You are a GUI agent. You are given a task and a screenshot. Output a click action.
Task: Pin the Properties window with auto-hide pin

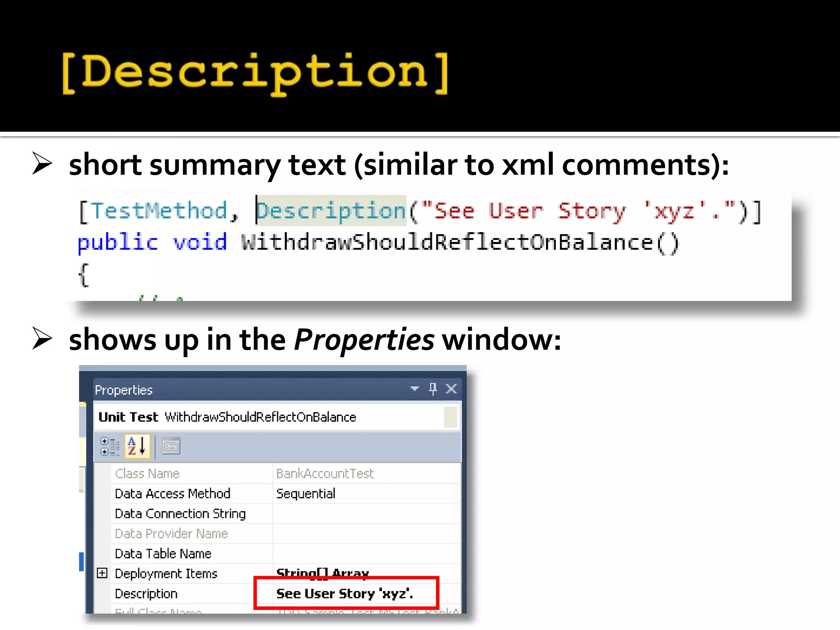(x=433, y=389)
